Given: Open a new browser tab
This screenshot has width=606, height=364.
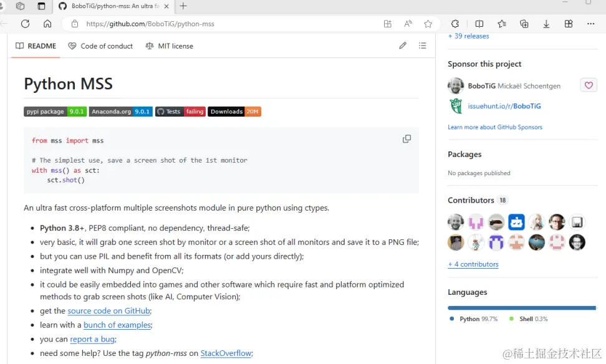Looking at the screenshot, I should click(183, 6).
